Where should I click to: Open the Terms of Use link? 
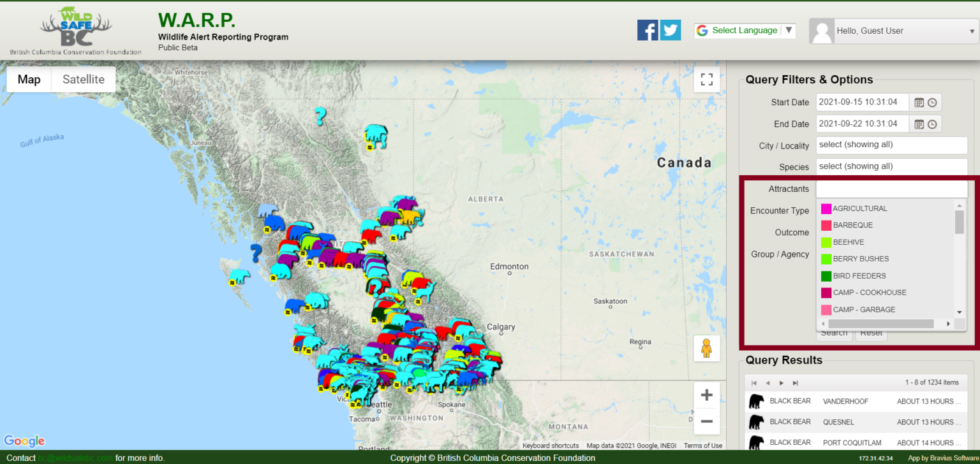point(702,446)
